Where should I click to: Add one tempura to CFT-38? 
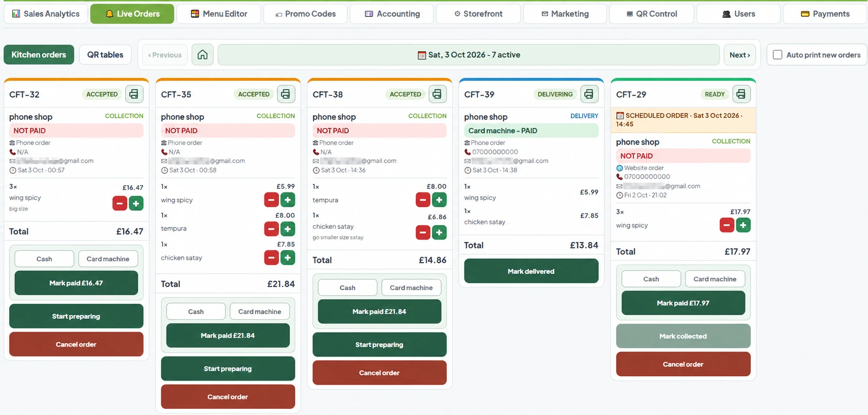(x=439, y=200)
